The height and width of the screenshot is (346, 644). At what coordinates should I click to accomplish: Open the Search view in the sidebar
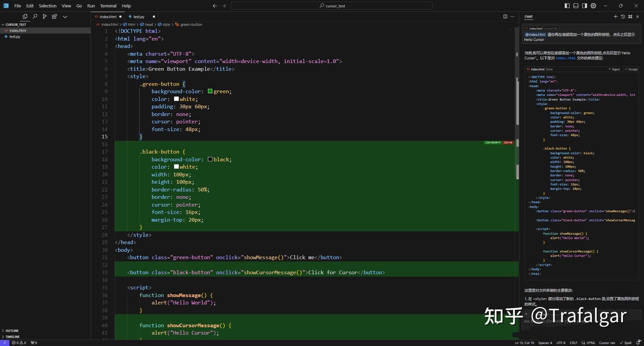35,17
